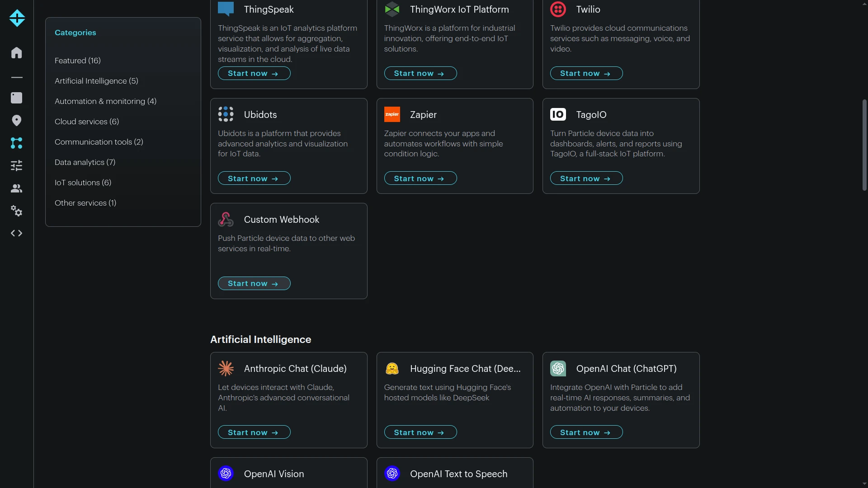Viewport: 868px width, 488px height.
Task: Click the Custom Webhook logo icon
Action: (226, 219)
